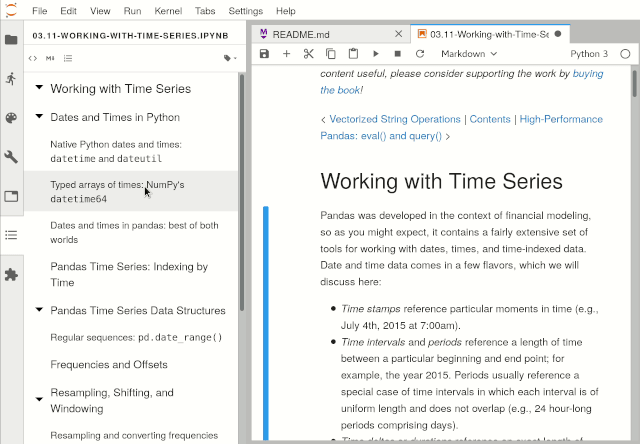Click the panel title 03.11-WORKING-WITH-TIME-SERIES.IPYNB
640x444 pixels.
pyautogui.click(x=130, y=36)
